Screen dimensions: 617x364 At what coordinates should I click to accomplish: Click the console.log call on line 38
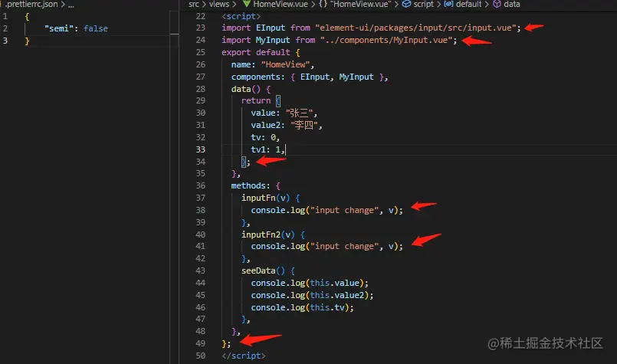tap(327, 210)
